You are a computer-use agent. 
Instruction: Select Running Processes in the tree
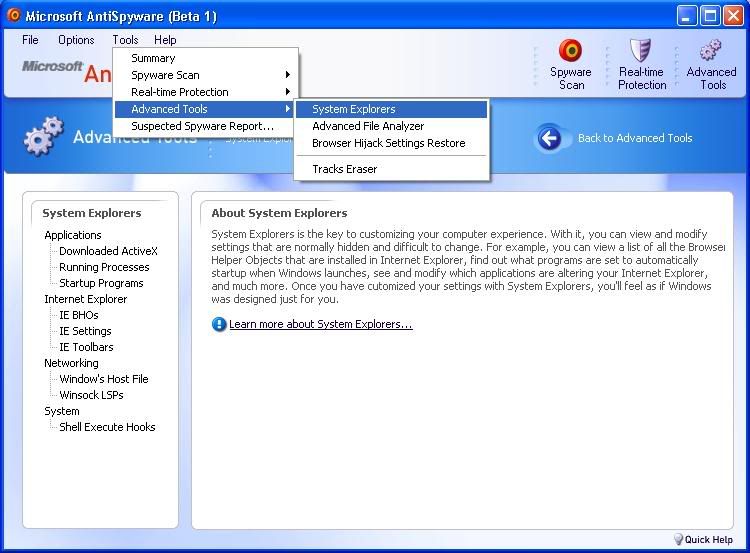pyautogui.click(x=104, y=267)
